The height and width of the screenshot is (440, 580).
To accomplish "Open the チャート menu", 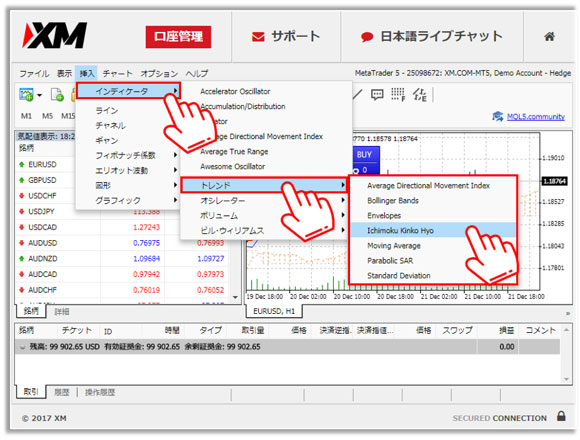I will click(x=117, y=74).
